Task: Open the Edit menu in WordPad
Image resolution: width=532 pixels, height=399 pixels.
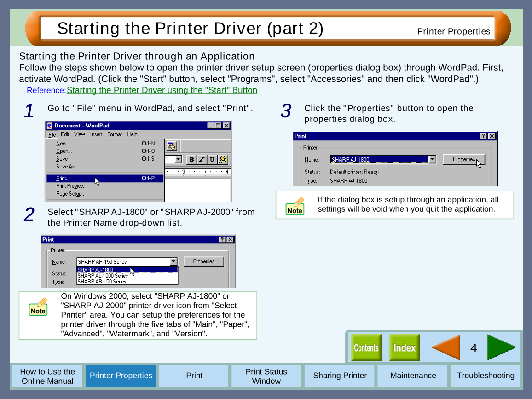Action: tap(65, 135)
